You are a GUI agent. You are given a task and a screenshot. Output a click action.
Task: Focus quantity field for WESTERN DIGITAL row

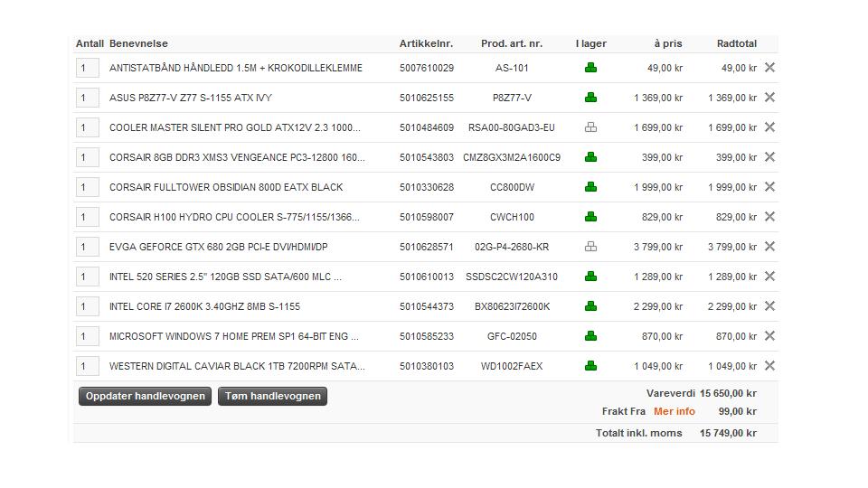point(88,367)
